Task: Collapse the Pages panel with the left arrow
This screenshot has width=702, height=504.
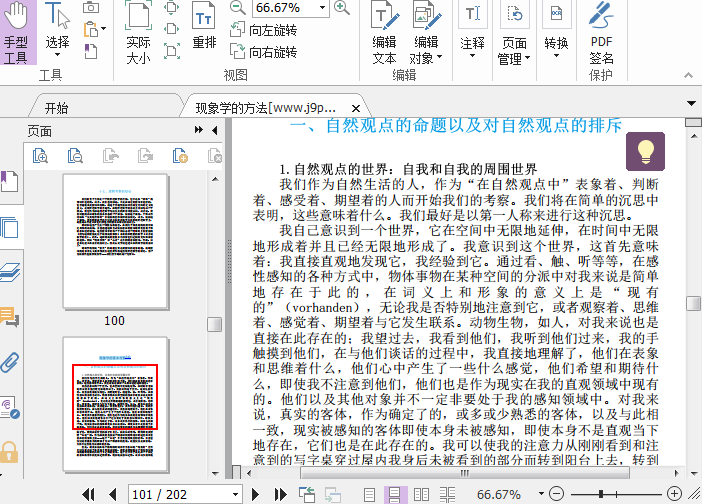Action: click(215, 130)
